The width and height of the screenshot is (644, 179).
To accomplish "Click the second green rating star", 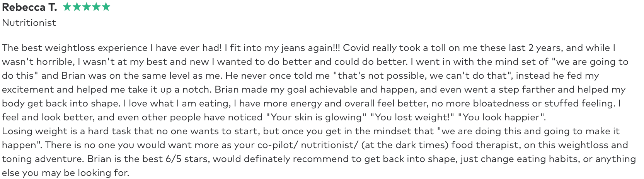I will (77, 7).
